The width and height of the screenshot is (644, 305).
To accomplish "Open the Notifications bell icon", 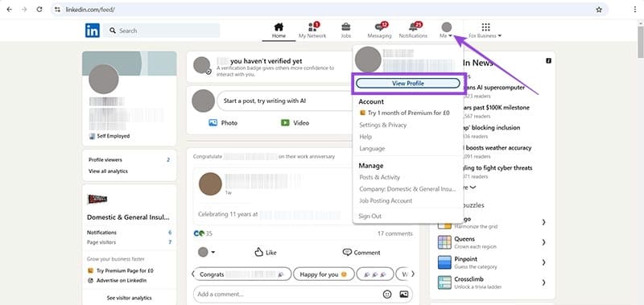I will tap(413, 27).
